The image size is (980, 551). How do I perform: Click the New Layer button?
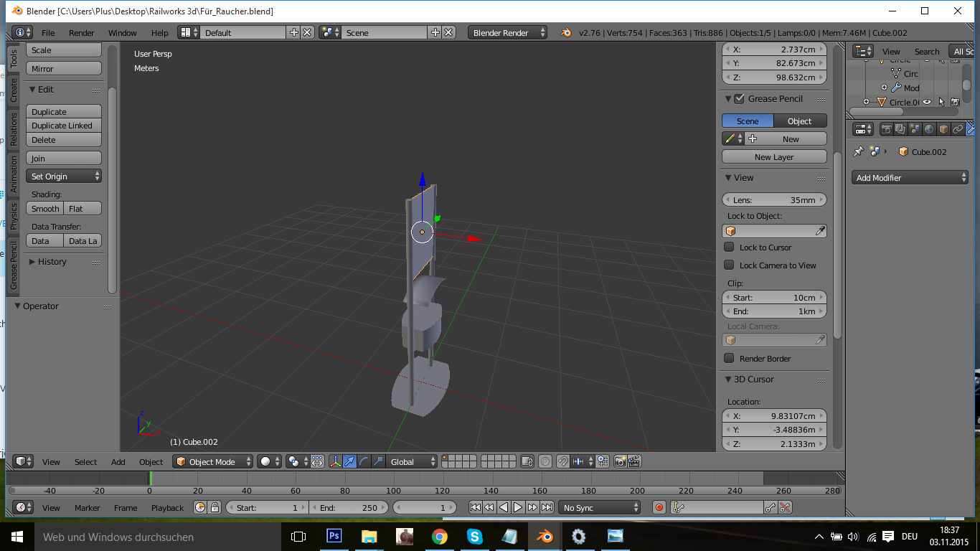(x=774, y=157)
